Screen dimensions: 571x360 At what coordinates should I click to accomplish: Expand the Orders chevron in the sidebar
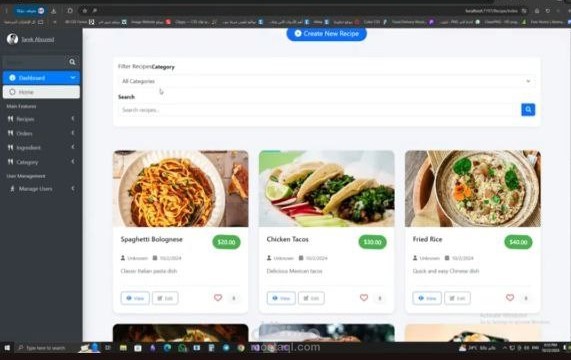[73, 133]
